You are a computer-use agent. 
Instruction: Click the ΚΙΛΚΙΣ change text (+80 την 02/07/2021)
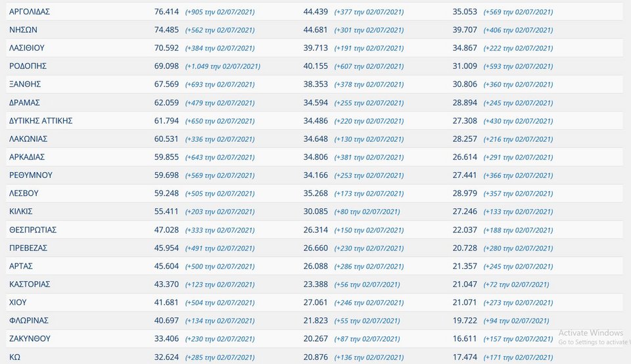pos(367,212)
